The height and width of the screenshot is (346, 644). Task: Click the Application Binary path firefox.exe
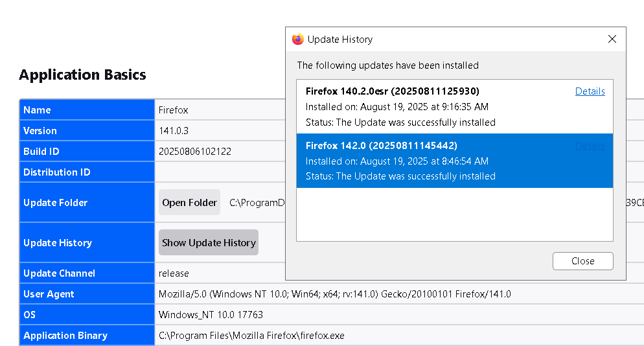click(x=251, y=336)
